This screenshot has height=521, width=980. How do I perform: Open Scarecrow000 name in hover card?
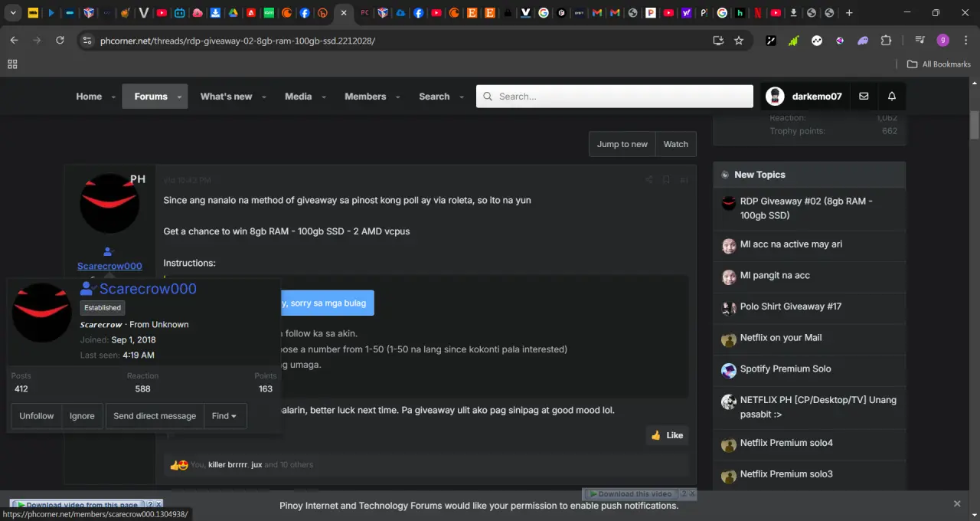click(148, 289)
